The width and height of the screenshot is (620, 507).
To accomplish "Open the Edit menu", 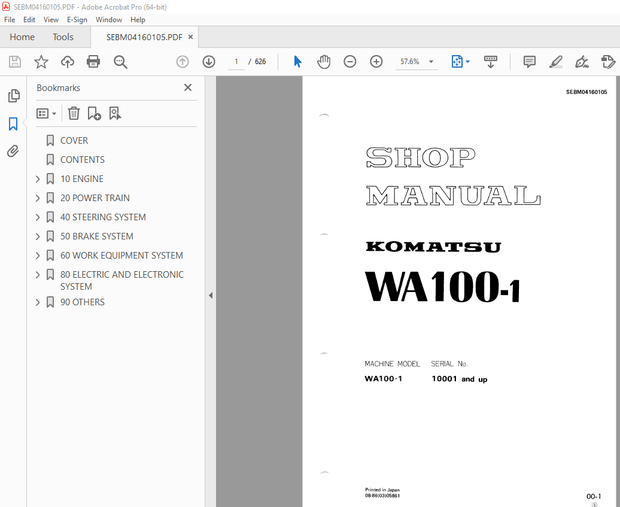I will [x=29, y=20].
